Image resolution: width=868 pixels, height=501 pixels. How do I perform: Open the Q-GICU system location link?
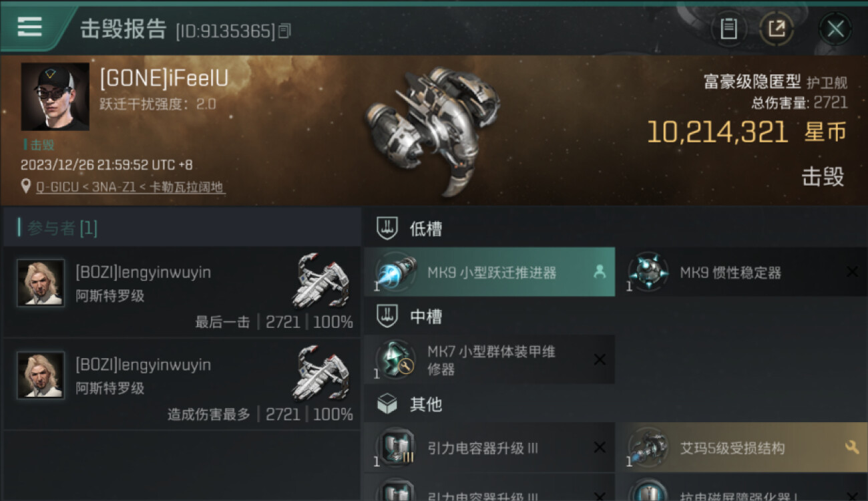130,187
